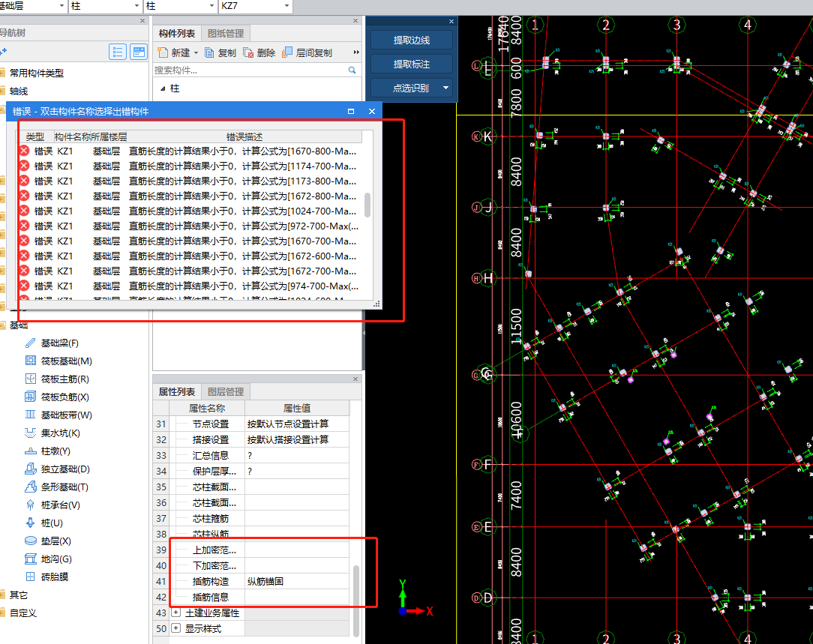Click the 类型 column header
813x644 pixels.
35,136
